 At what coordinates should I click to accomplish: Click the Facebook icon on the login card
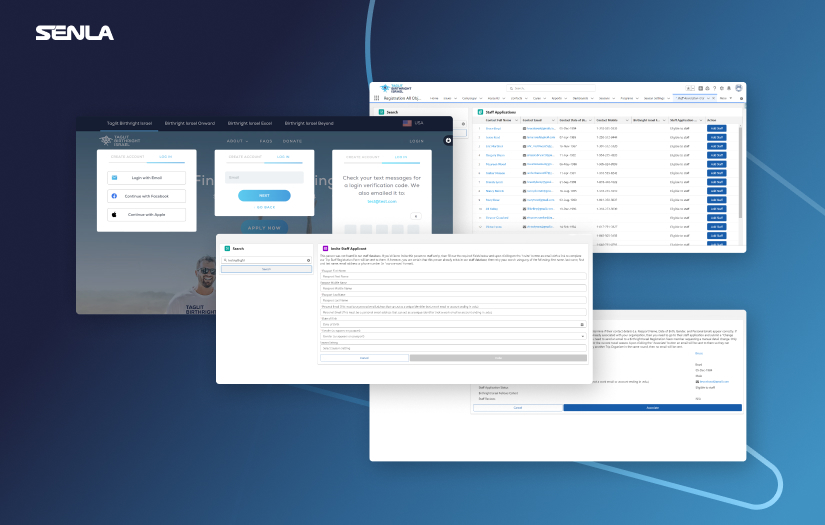coord(114,196)
